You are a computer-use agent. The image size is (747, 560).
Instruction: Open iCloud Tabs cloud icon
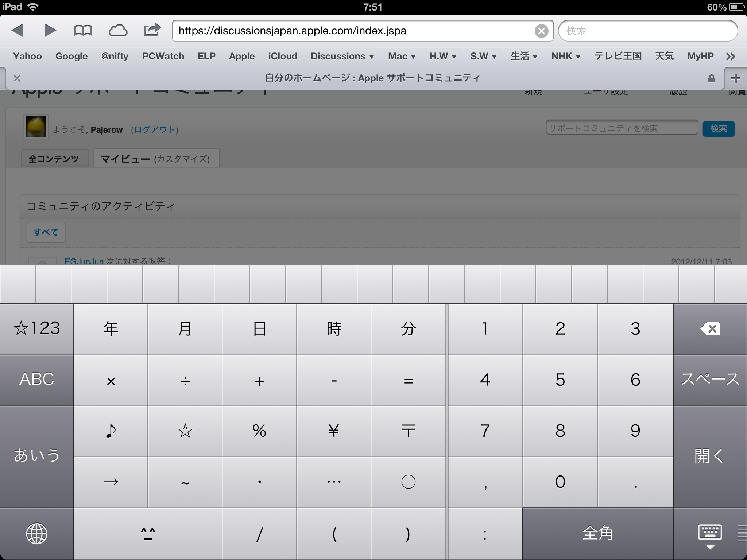(118, 31)
